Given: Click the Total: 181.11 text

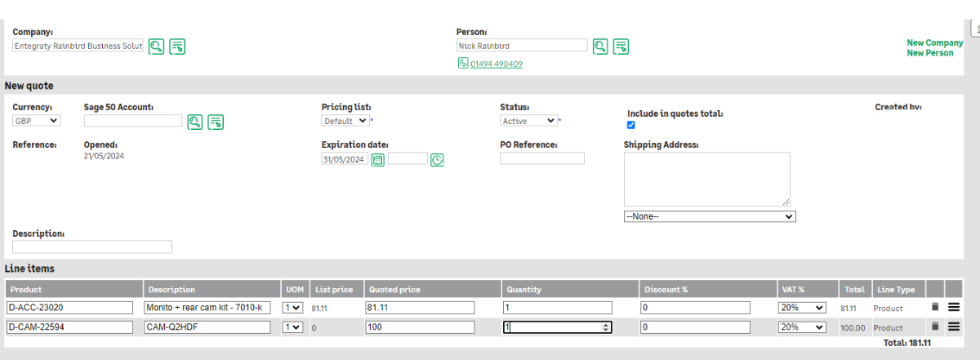Looking at the screenshot, I should pyautogui.click(x=906, y=343).
